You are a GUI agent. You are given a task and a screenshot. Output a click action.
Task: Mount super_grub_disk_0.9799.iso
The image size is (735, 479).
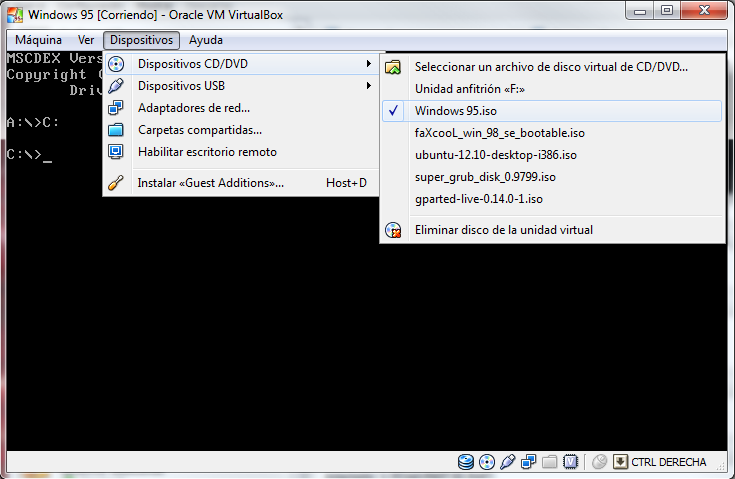tap(552, 177)
